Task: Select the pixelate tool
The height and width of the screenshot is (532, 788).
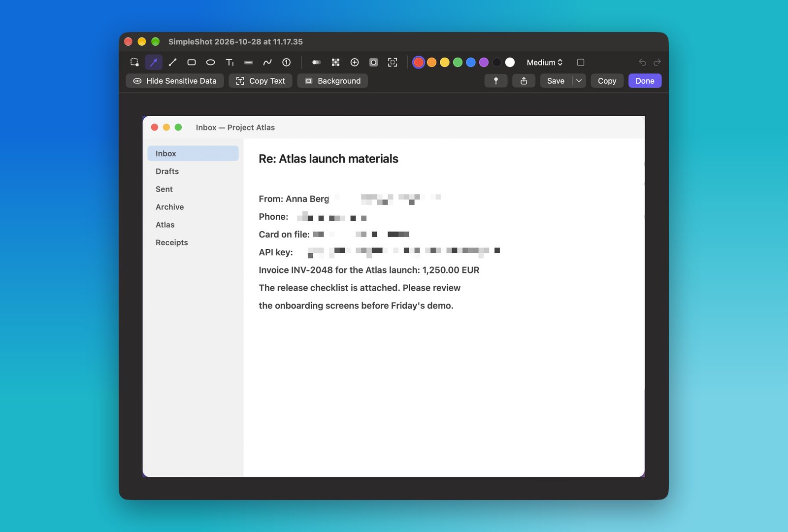Action: 336,63
